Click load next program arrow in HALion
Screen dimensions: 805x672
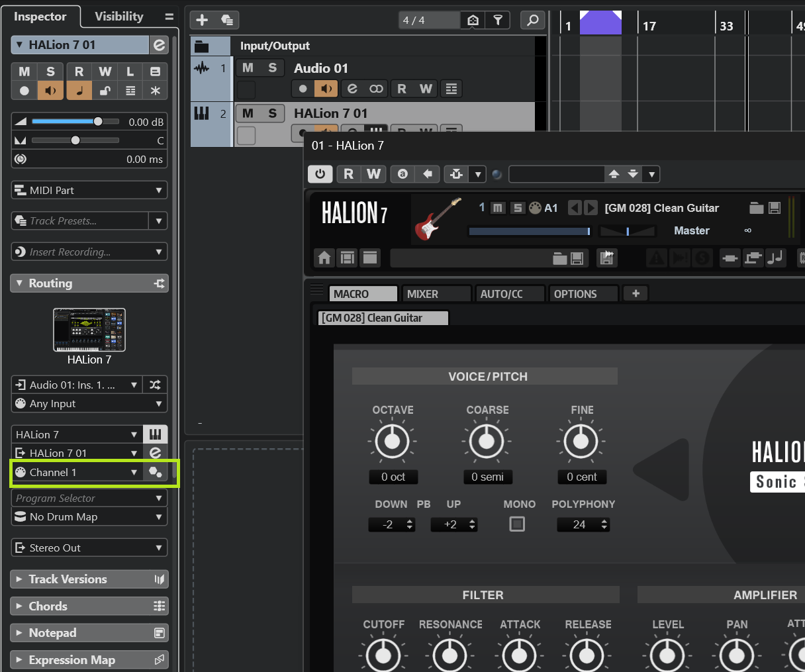591,208
